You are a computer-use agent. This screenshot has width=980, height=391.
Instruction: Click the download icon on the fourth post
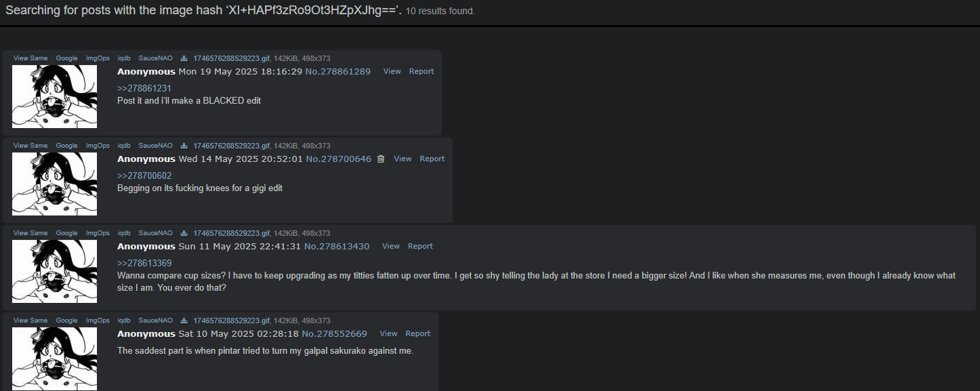coord(184,321)
